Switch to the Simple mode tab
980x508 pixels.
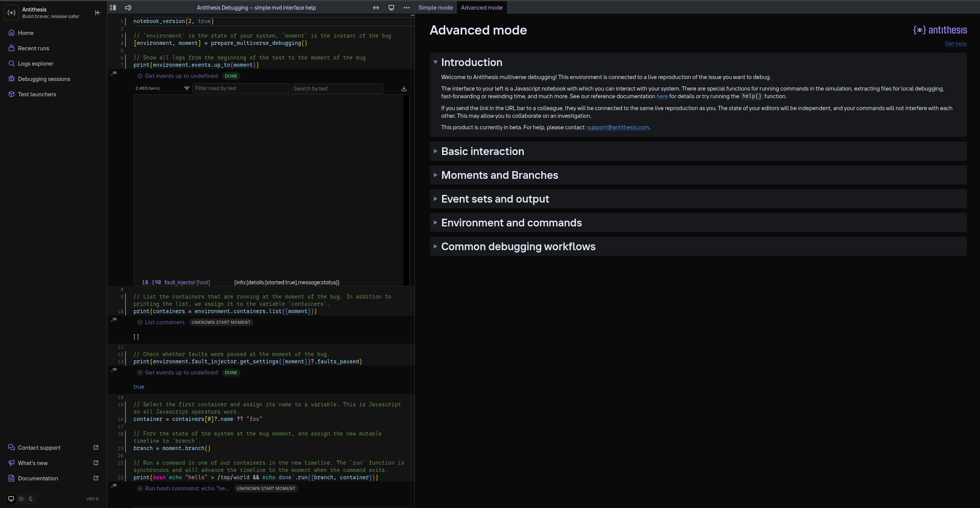point(436,8)
